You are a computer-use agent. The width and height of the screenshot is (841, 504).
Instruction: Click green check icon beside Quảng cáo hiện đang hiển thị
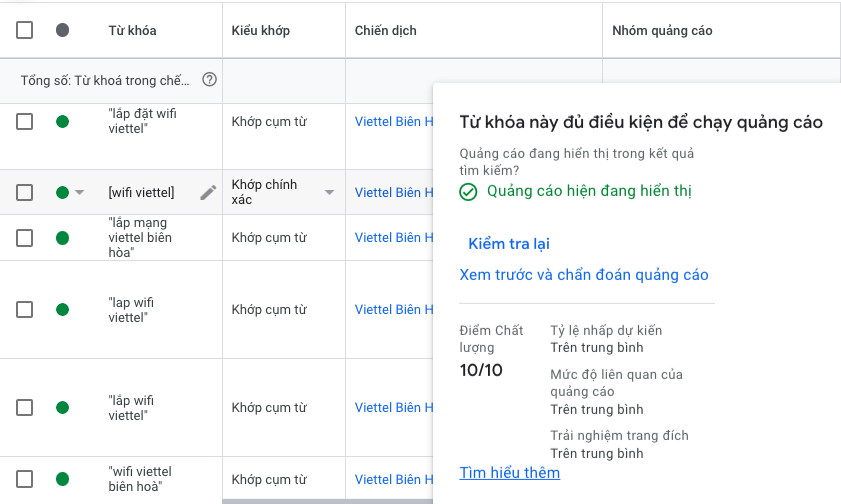[468, 191]
